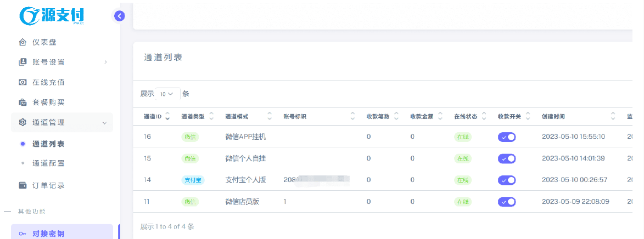Click creation time 2023-05-10 14:01:39
644x239 pixels.
573,158
